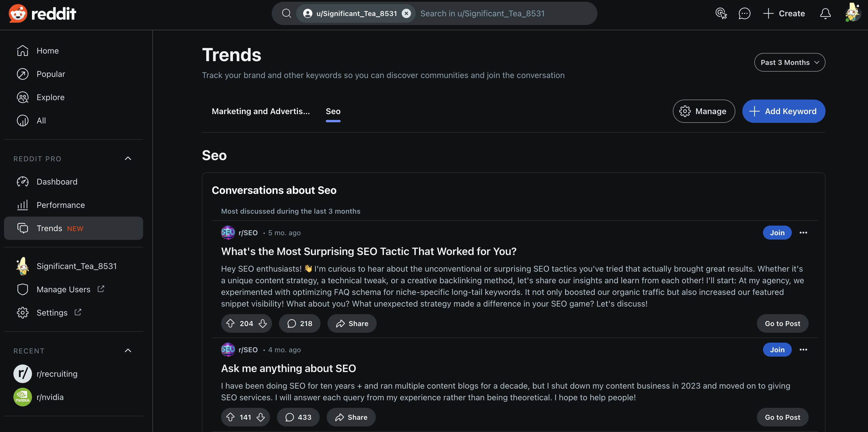Open the notifications bell
The height and width of the screenshot is (432, 868).
[825, 13]
